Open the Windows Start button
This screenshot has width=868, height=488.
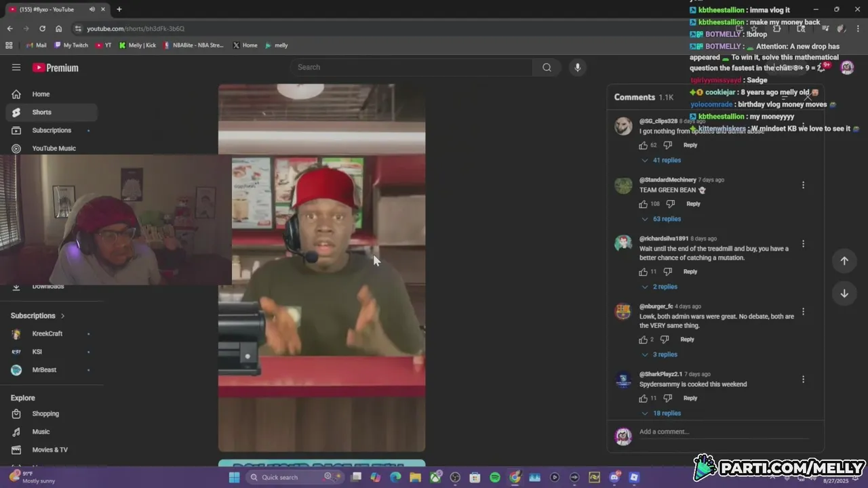point(234,477)
